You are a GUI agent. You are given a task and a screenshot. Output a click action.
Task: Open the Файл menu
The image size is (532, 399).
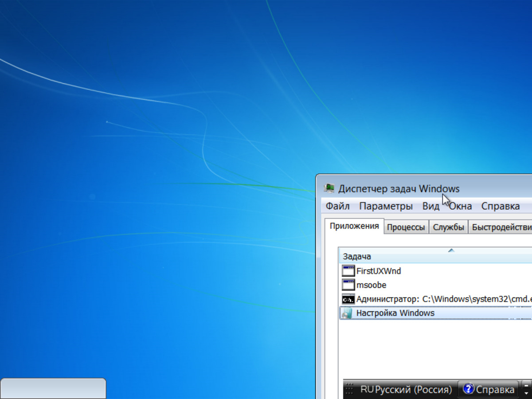[337, 206]
